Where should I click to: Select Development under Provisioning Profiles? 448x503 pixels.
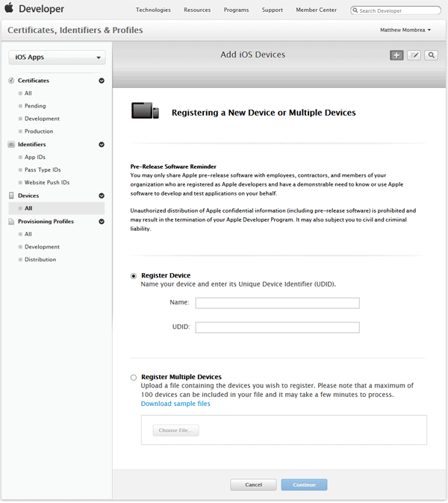tap(42, 247)
